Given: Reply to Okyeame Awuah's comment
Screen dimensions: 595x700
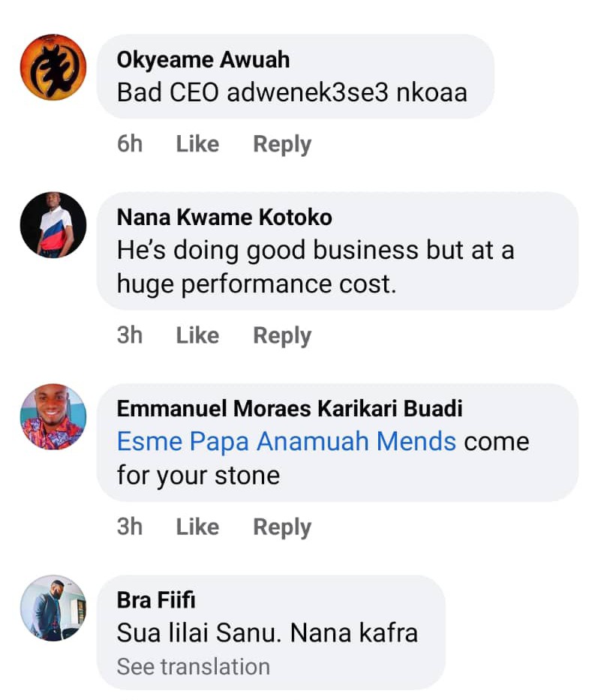Looking at the screenshot, I should point(282,144).
